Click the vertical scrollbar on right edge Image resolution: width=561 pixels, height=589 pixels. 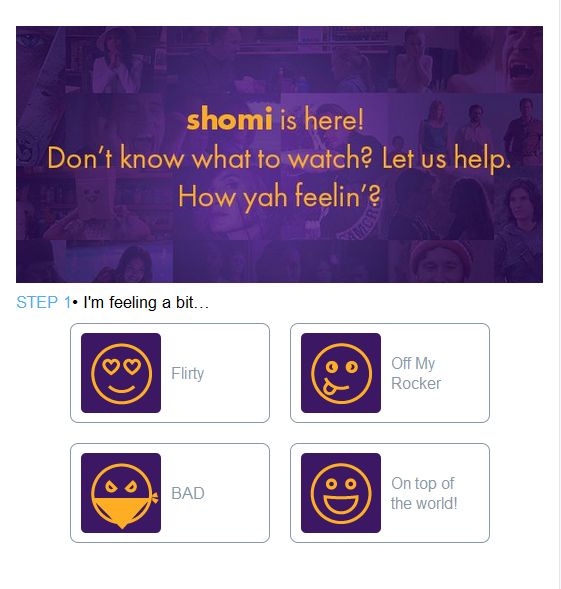coord(560,294)
